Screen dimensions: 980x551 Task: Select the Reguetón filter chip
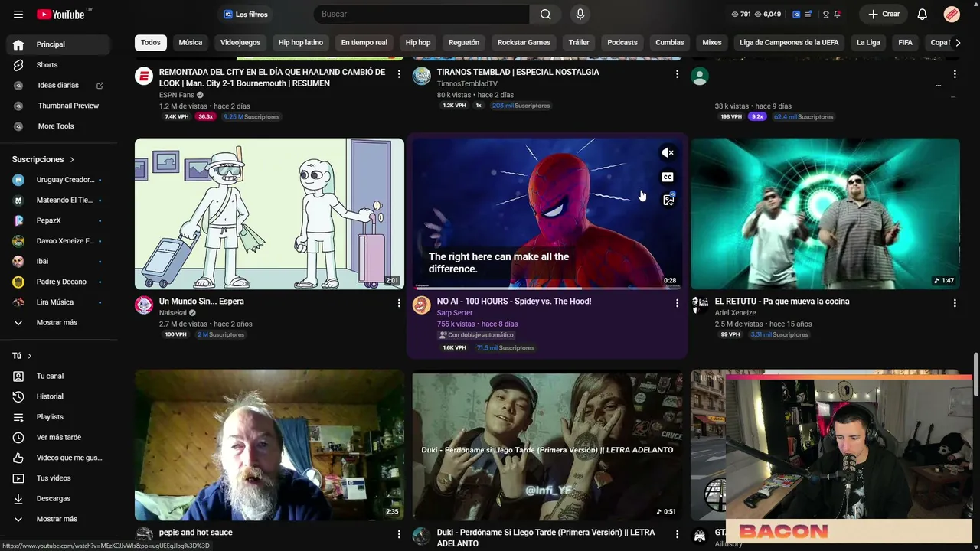(x=464, y=43)
